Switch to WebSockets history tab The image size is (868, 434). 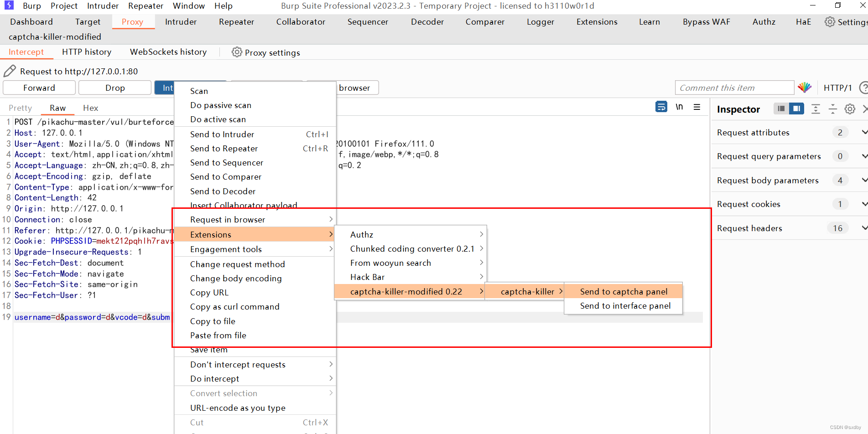coord(168,52)
